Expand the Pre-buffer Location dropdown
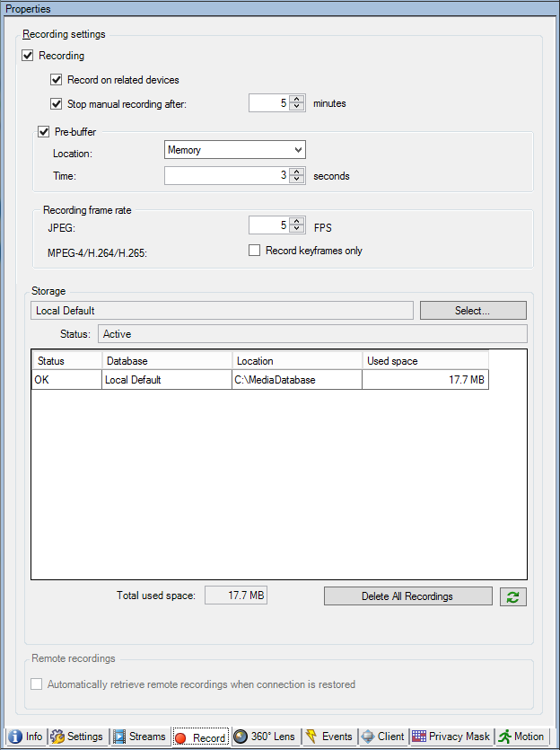The image size is (560, 750). pyautogui.click(x=298, y=150)
